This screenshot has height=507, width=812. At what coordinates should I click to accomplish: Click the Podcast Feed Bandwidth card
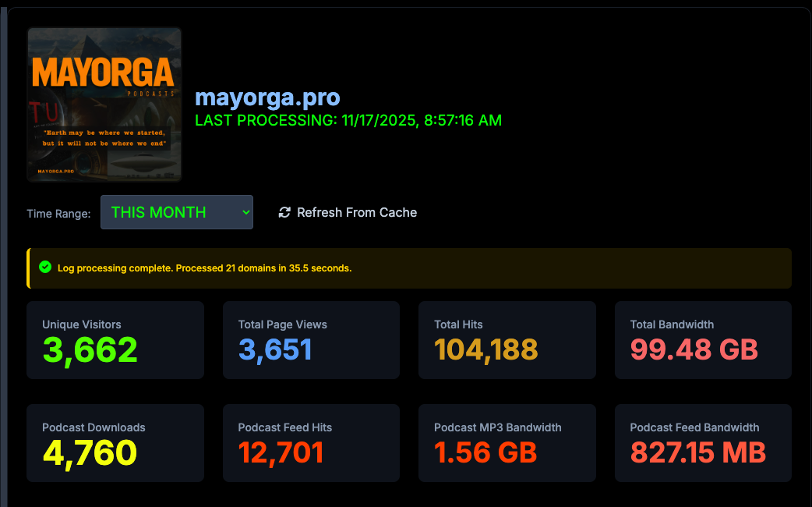click(703, 443)
